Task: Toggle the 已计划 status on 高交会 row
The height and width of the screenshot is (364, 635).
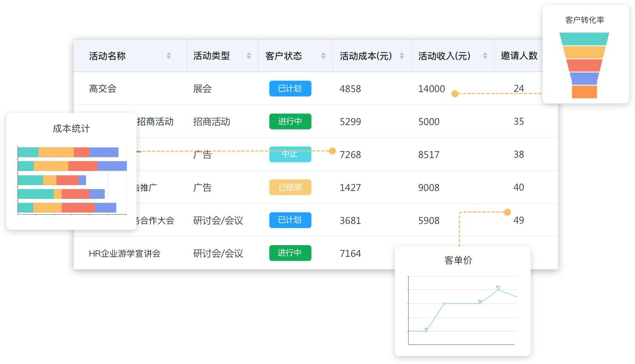Action: 290,89
